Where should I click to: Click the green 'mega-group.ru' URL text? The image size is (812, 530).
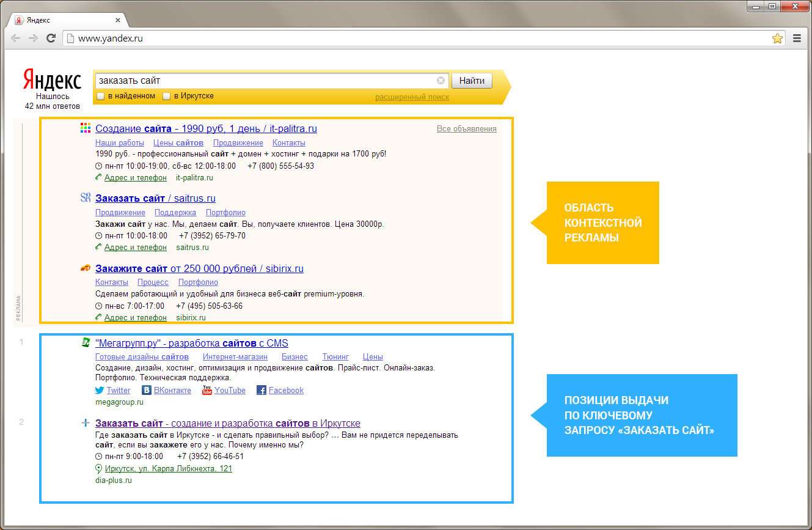coord(119,402)
